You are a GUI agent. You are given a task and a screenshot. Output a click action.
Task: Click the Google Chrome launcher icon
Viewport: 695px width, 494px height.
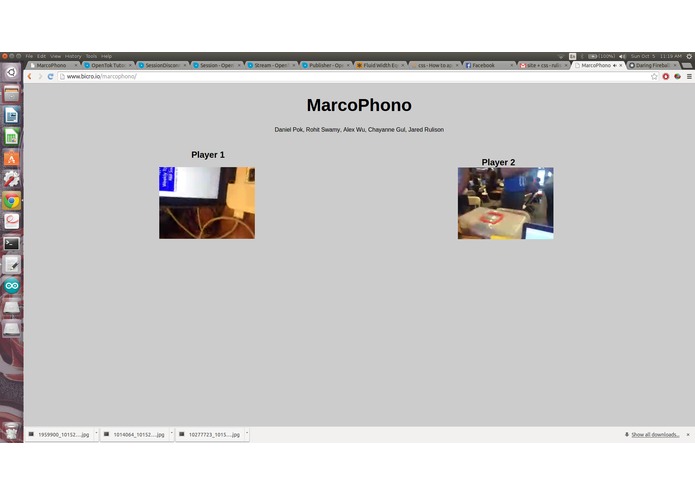pyautogui.click(x=12, y=201)
